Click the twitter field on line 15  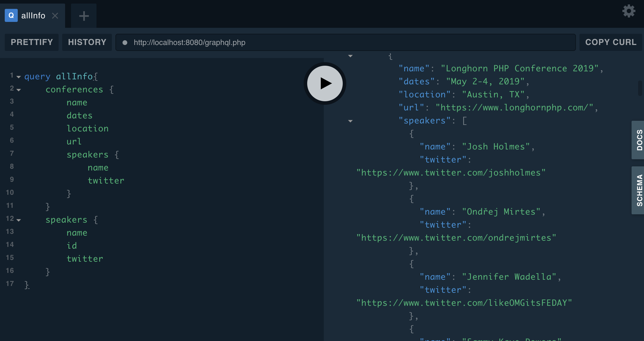coord(85,259)
